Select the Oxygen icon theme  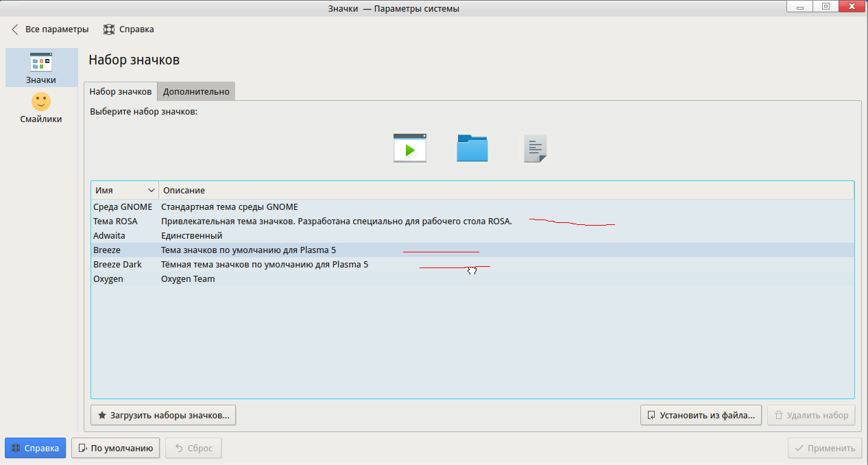[472, 278]
